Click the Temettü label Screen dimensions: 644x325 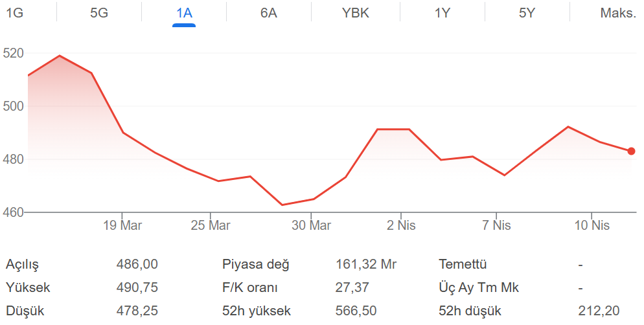[x=463, y=264]
